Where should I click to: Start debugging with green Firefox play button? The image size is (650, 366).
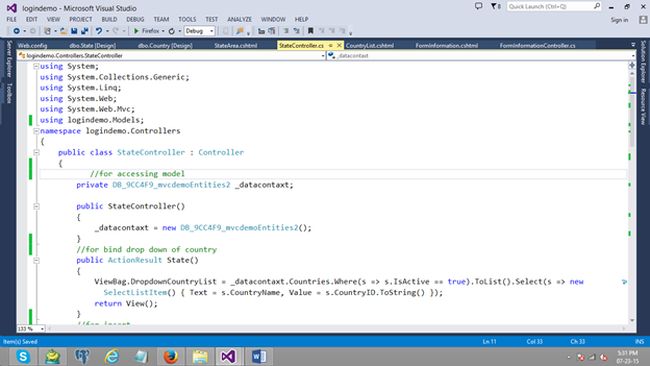[x=136, y=31]
